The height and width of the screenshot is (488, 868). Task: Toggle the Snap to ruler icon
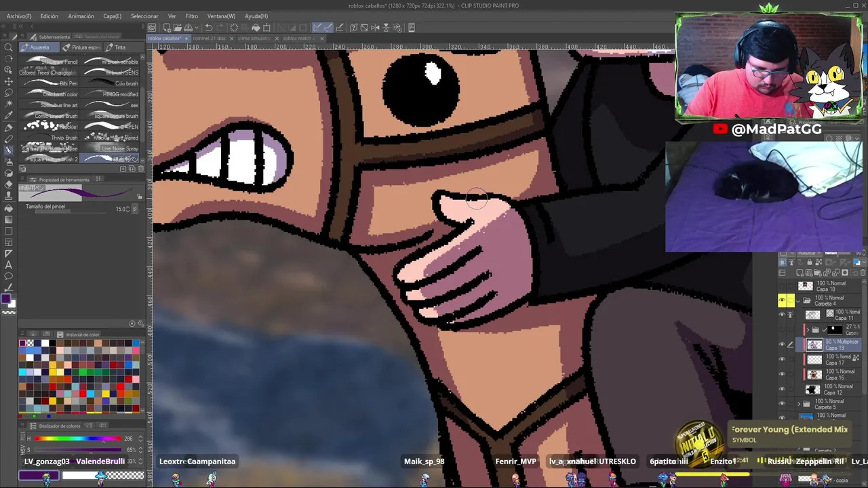coord(317,28)
